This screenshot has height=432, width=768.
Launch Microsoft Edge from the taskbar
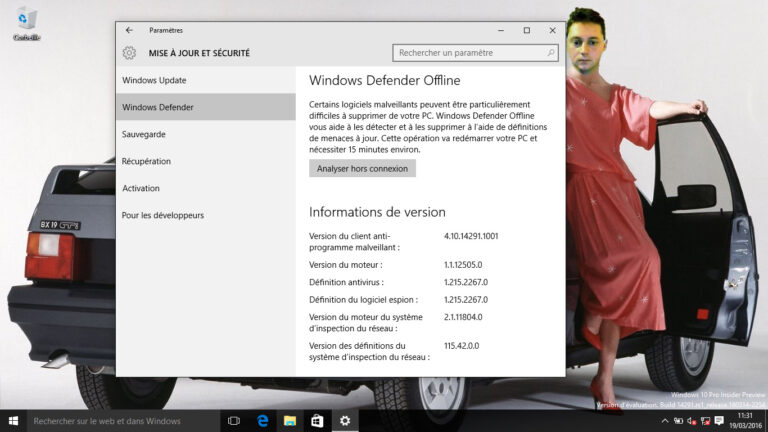(262, 421)
